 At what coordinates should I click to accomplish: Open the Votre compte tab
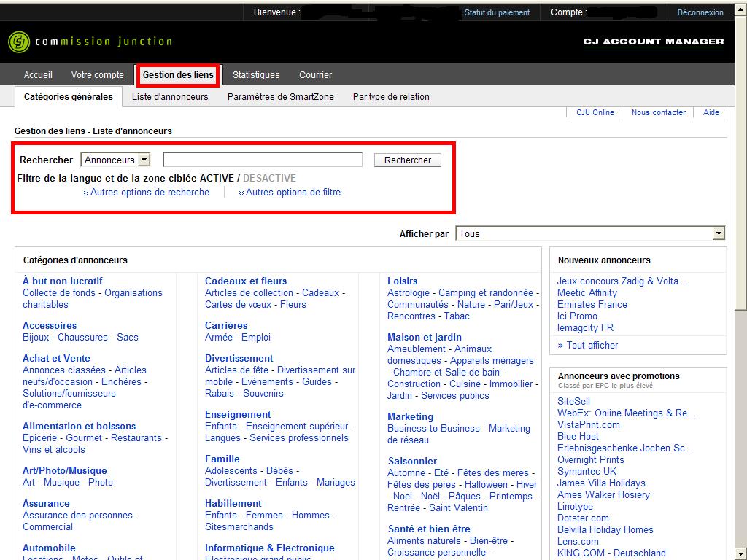(97, 75)
